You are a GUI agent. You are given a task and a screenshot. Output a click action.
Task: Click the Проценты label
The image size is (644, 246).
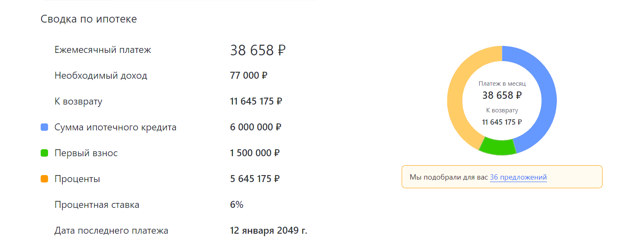pyautogui.click(x=77, y=179)
